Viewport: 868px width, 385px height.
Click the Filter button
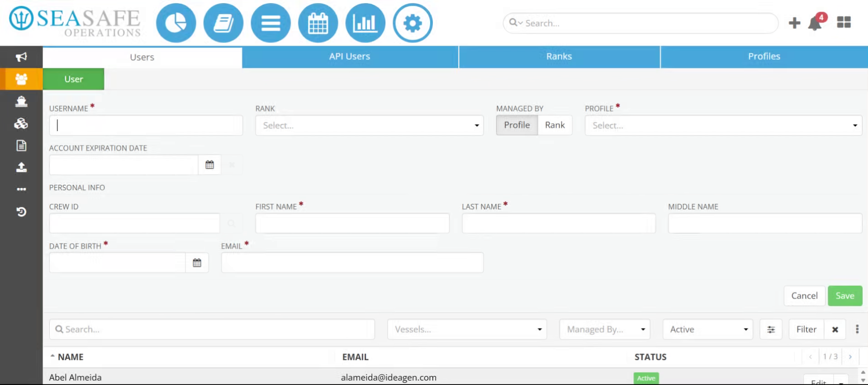pos(806,329)
